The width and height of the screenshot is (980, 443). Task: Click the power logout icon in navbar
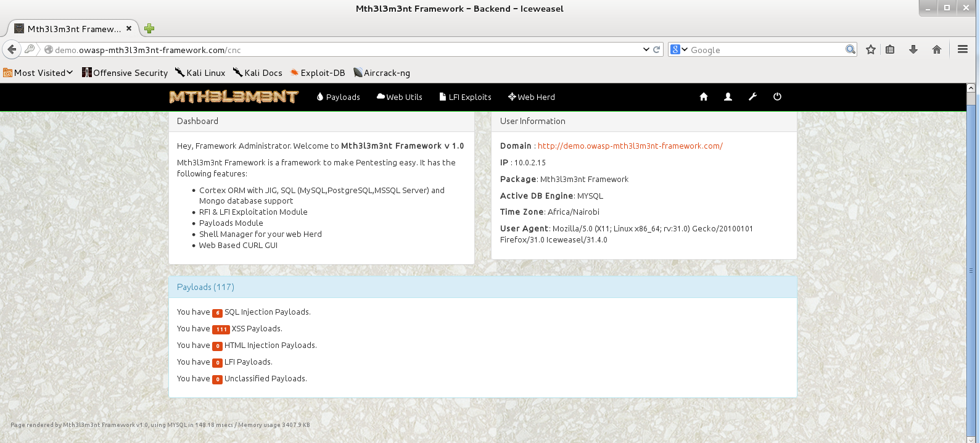coord(777,97)
